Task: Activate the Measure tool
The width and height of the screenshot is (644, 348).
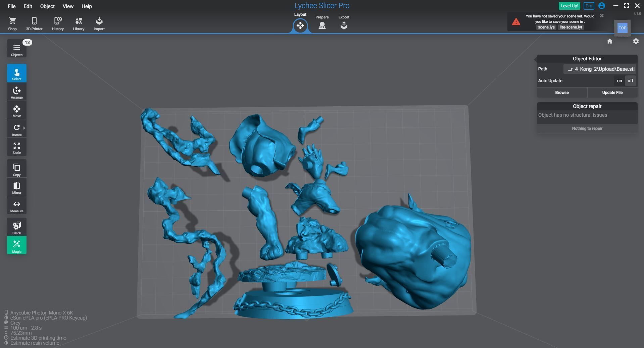Action: coord(17,206)
